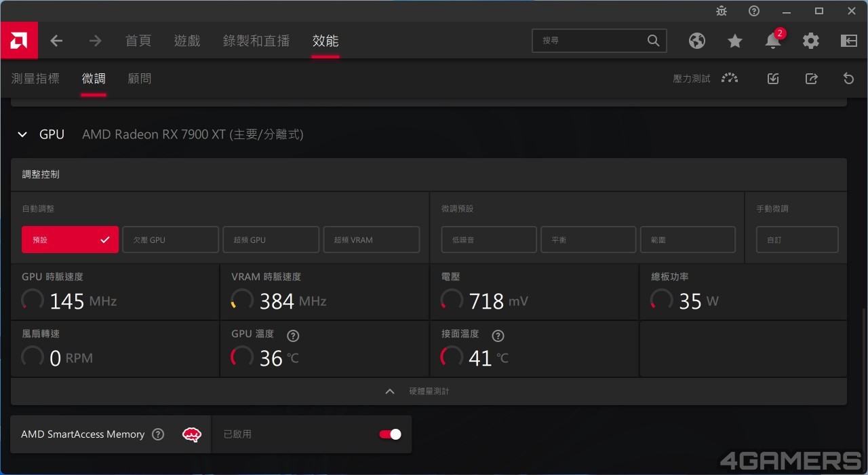
Task: Click the export profile share icon
Action: pyautogui.click(x=811, y=79)
